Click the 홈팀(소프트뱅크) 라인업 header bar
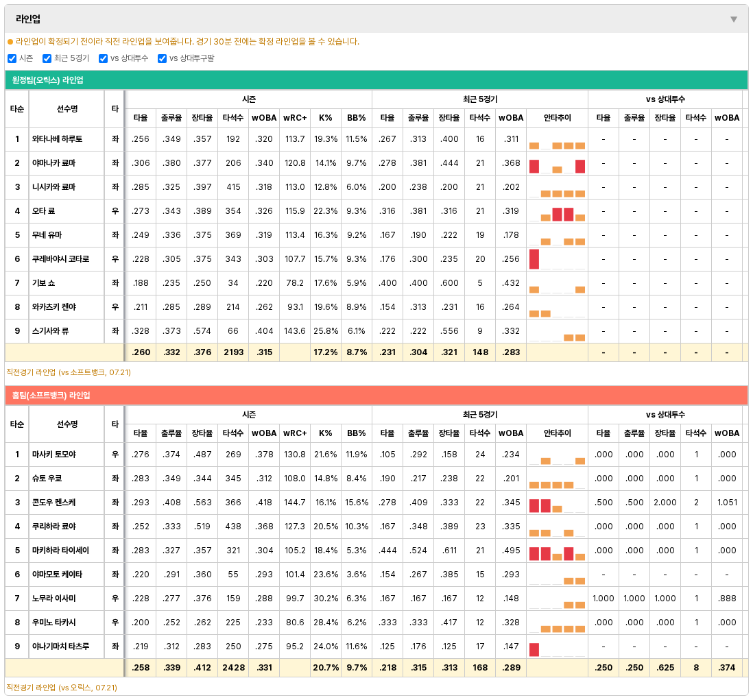This screenshot has height=700, width=753. pos(376,395)
